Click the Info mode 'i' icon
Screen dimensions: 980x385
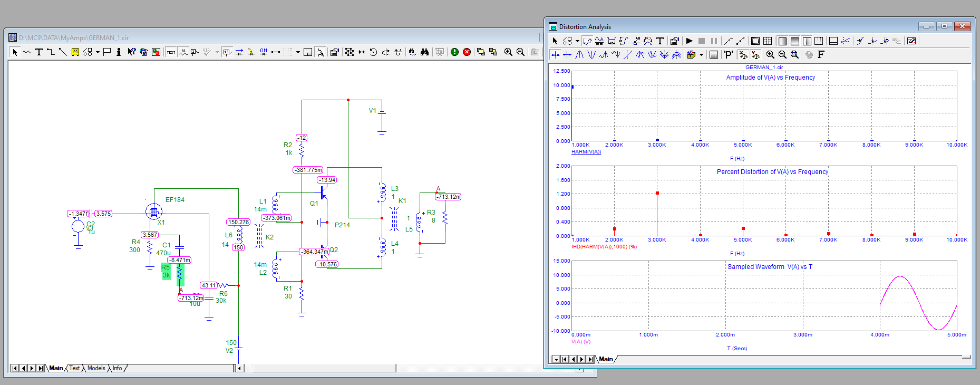[x=119, y=52]
